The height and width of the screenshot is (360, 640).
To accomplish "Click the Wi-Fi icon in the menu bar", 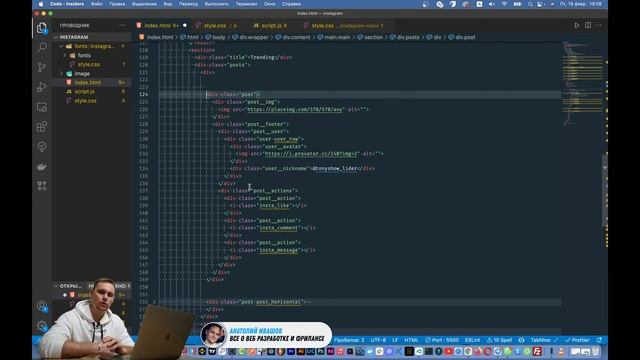I will [504, 4].
